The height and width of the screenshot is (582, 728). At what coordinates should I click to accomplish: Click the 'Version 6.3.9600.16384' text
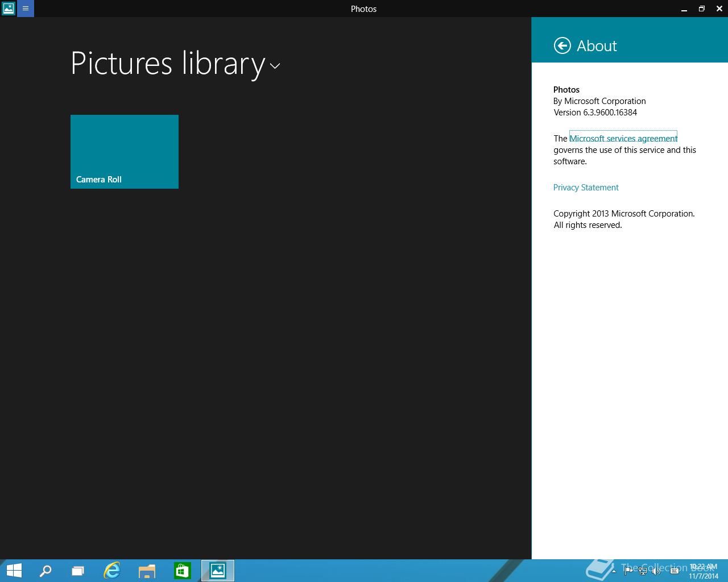[595, 113]
